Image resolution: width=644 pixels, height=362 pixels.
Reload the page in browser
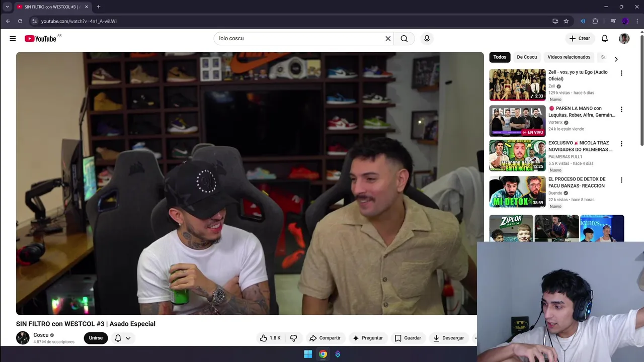pos(20,21)
